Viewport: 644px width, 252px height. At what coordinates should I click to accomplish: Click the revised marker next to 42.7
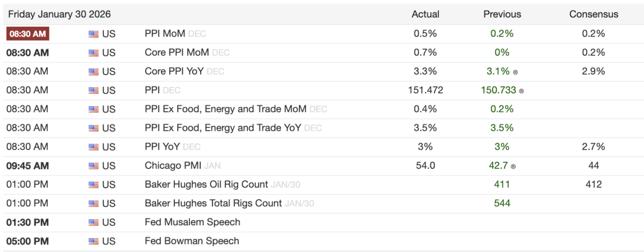514,167
